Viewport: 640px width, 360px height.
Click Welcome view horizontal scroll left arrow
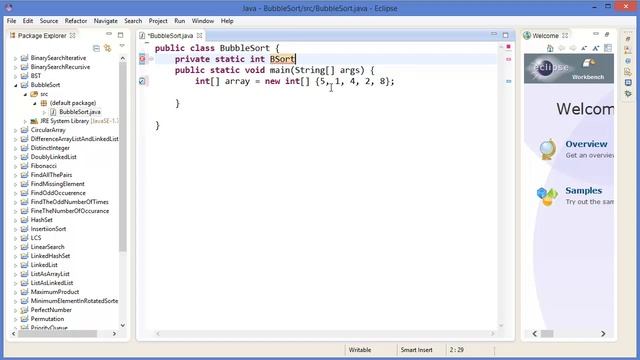click(535, 333)
